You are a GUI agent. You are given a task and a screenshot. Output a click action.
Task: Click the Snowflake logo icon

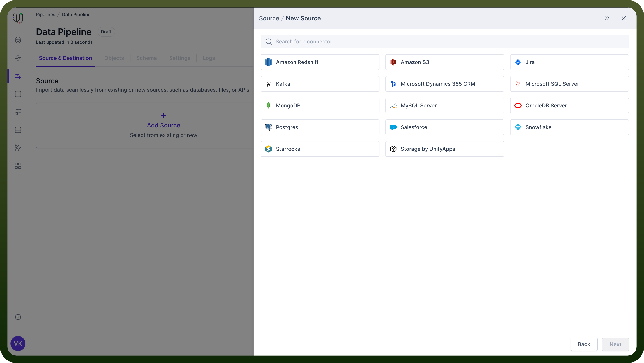[x=518, y=127]
